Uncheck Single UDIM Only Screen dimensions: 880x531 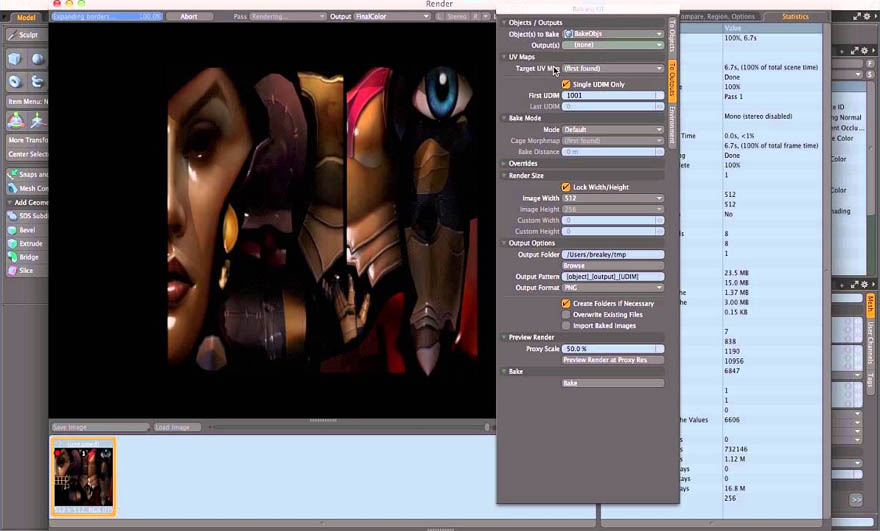[566, 84]
